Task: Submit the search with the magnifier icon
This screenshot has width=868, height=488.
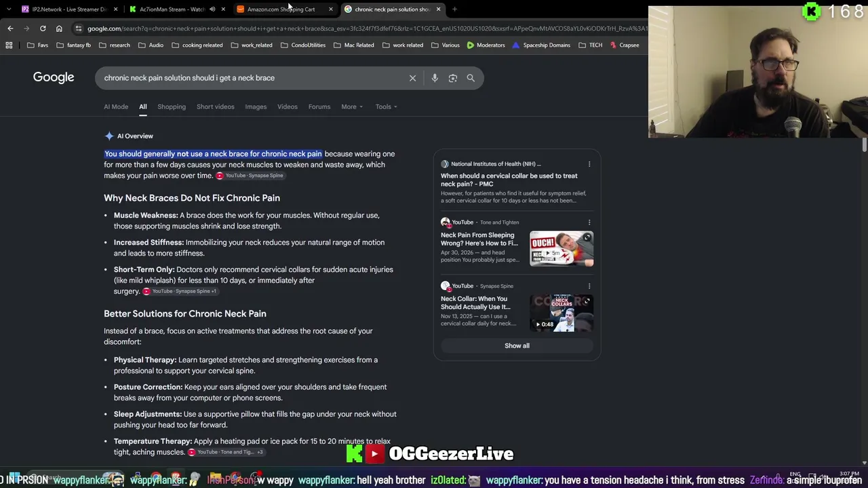Action: [x=471, y=78]
